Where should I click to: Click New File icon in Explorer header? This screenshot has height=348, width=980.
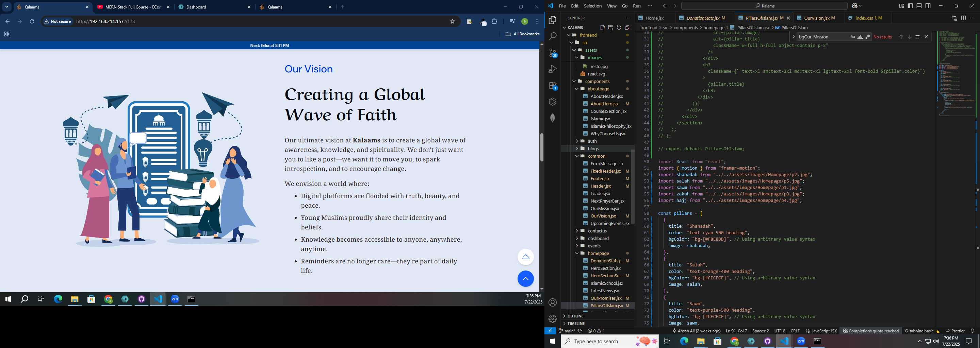[x=603, y=27]
